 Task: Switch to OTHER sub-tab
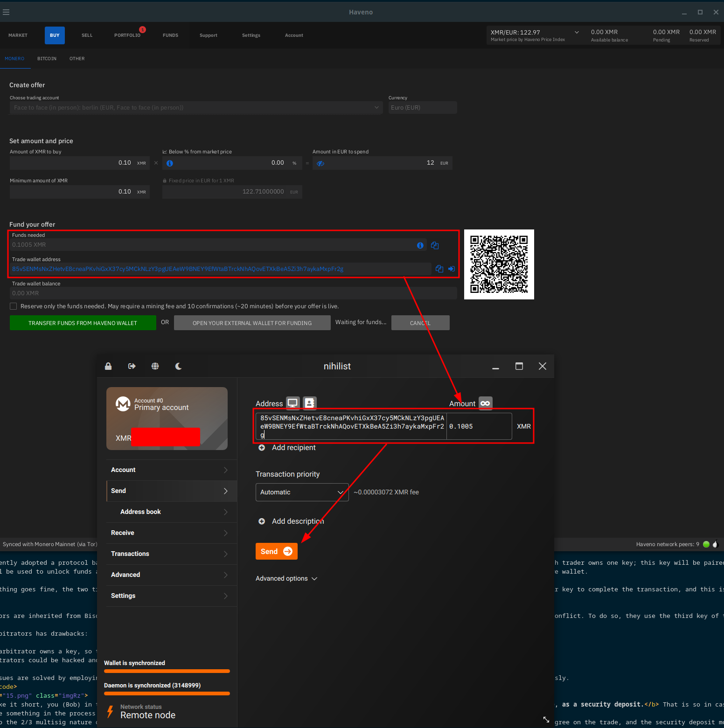77,59
